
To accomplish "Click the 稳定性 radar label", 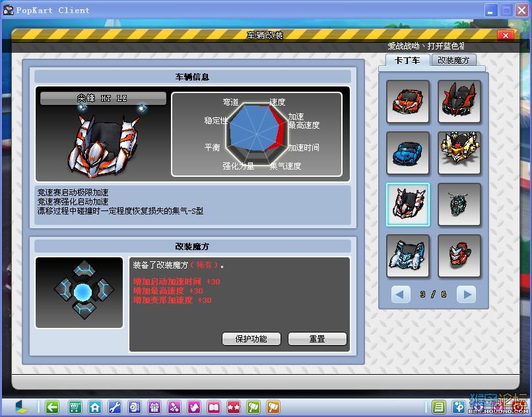I will pos(216,121).
